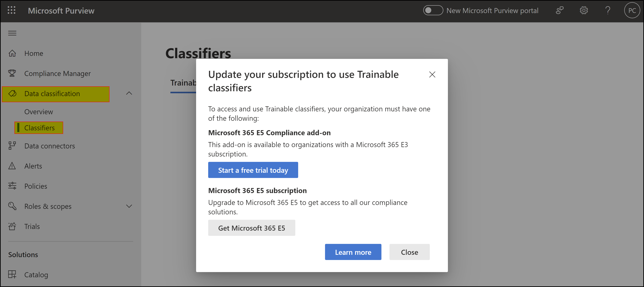
Task: Start a free trial today
Action: tap(253, 170)
